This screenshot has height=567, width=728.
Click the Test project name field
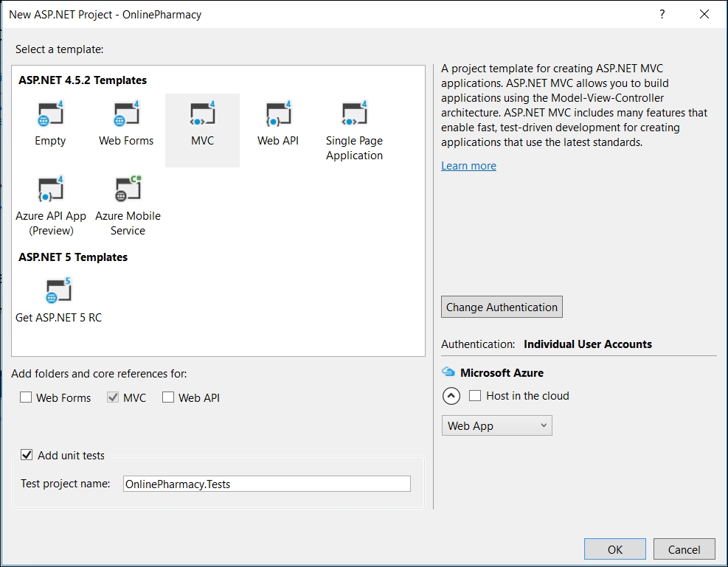tap(266, 484)
